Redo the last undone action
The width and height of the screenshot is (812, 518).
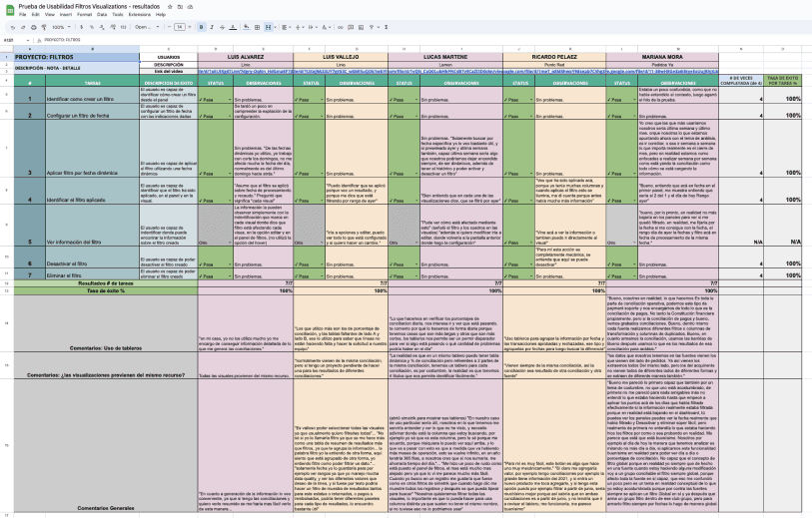coord(23,27)
